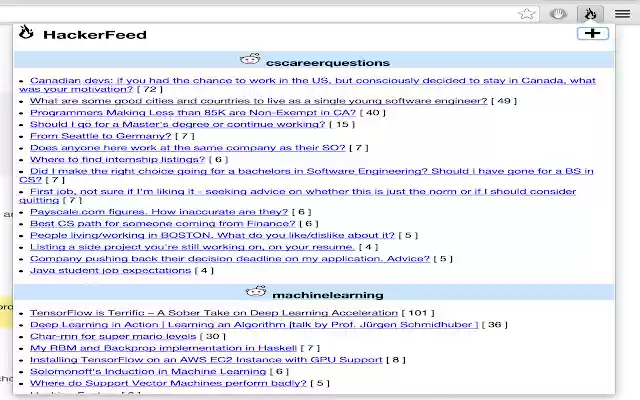Open the browser hamburger menu

(622, 14)
